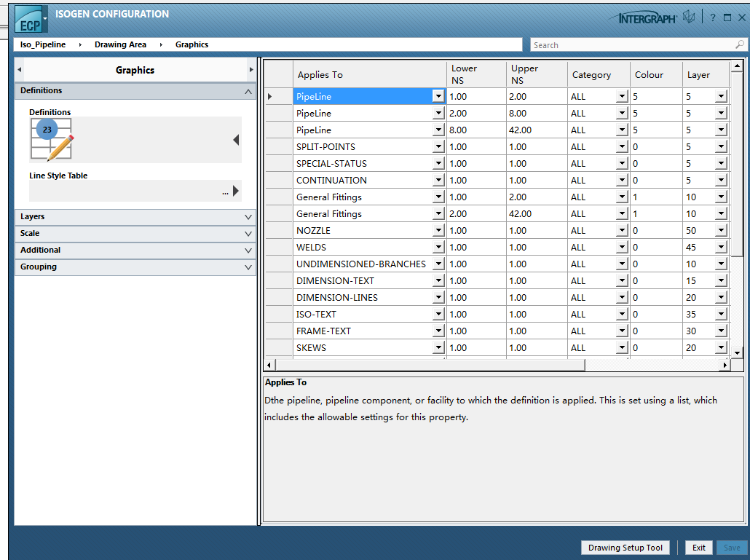This screenshot has width=750, height=560.
Task: Click the Drawing Setup Tool button
Action: pos(625,548)
